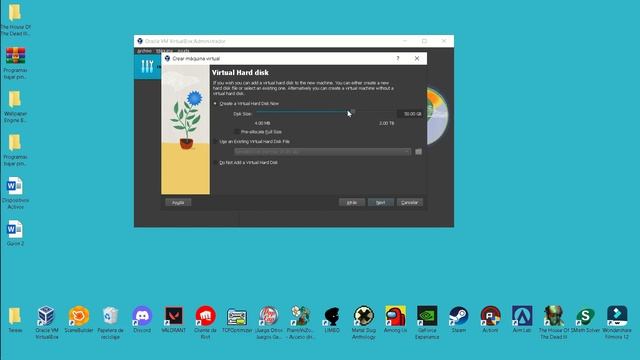
Task: Open the TCPOptimizer shortcut
Action: coord(237,319)
